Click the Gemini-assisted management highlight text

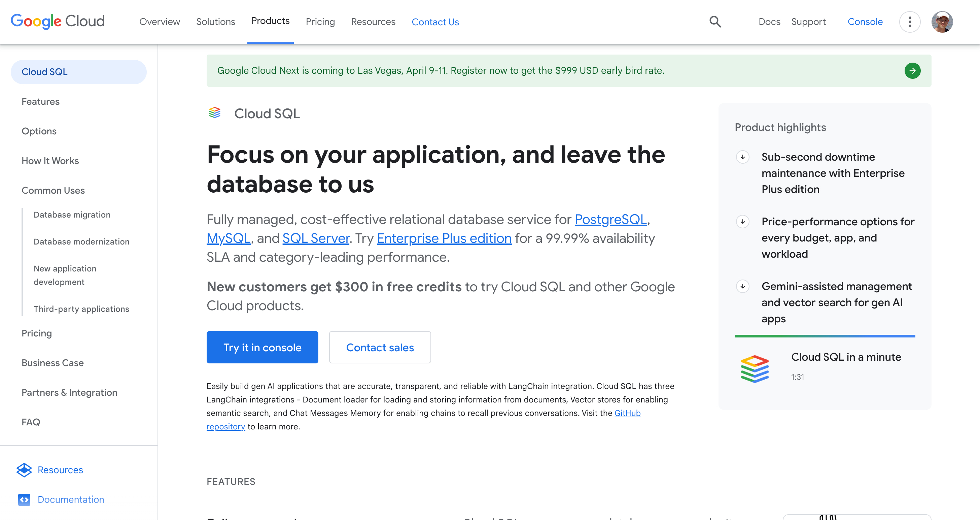tap(836, 303)
